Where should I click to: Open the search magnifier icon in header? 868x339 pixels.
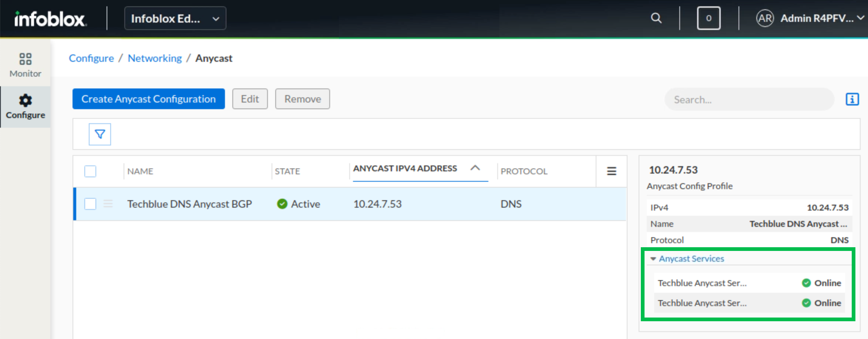tap(656, 18)
